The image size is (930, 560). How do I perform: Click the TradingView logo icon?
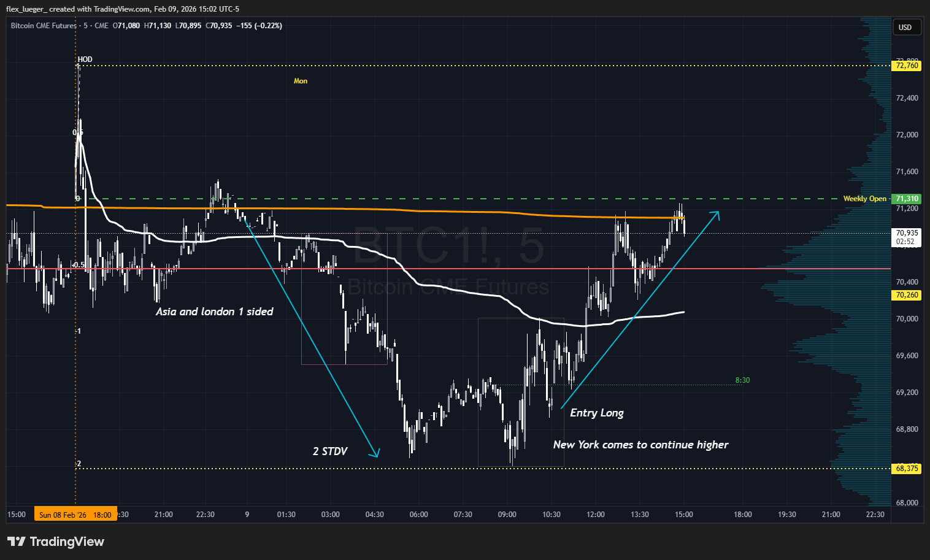[17, 542]
